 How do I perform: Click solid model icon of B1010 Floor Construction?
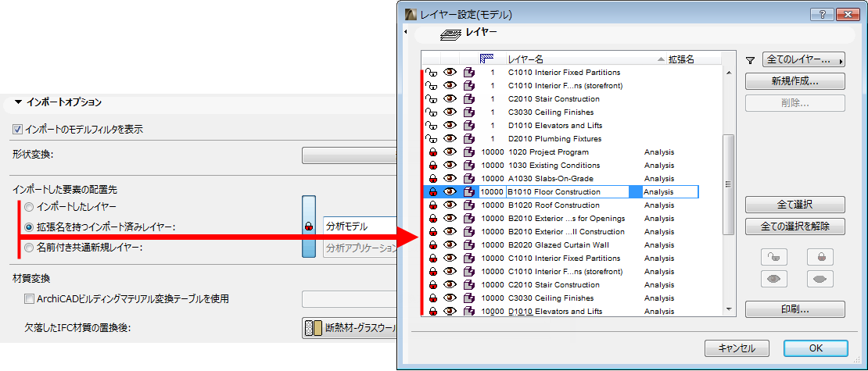click(x=469, y=192)
